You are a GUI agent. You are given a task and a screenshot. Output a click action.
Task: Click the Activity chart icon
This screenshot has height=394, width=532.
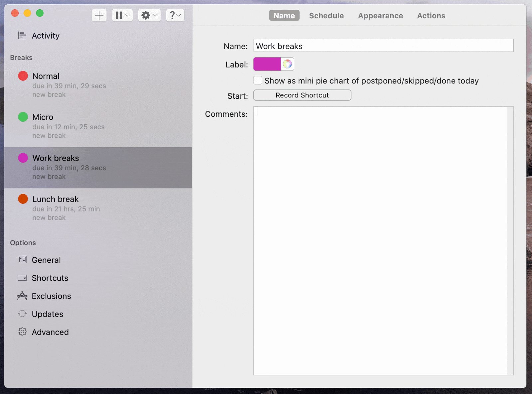(22, 36)
